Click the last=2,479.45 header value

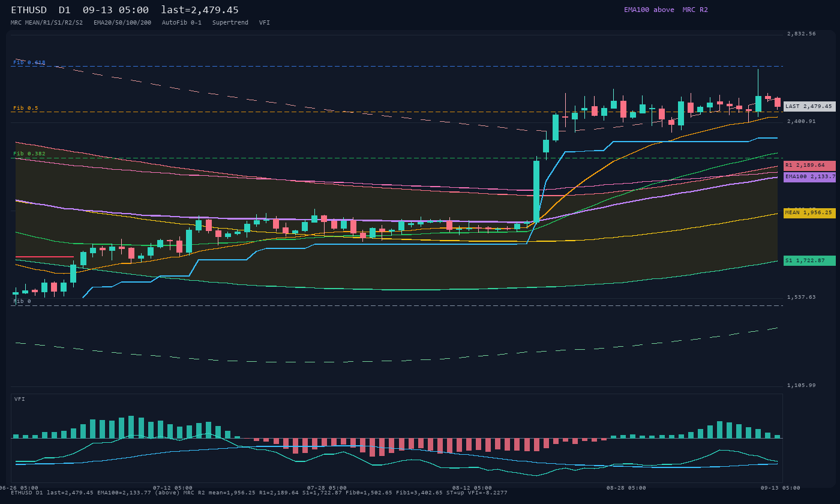(x=200, y=10)
